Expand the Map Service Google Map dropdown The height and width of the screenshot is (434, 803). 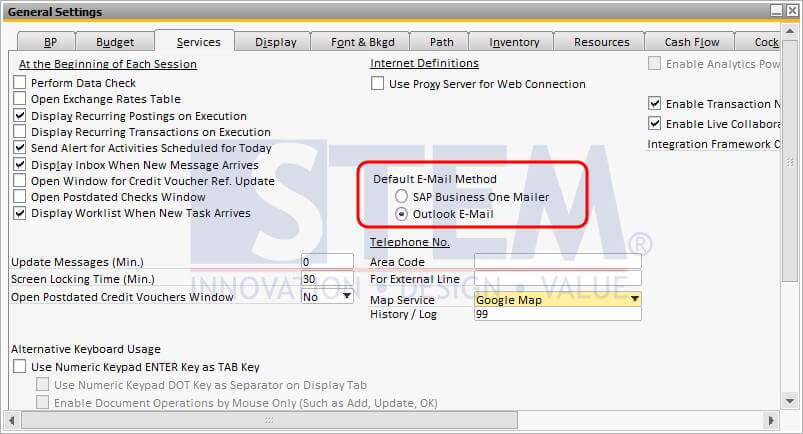[x=635, y=299]
